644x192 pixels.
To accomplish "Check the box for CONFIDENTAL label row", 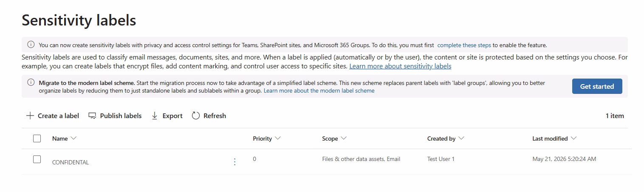I will click(37, 159).
